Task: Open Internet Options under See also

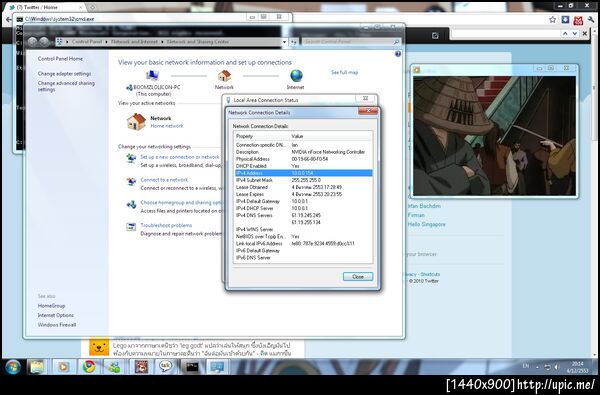Action: (55, 315)
